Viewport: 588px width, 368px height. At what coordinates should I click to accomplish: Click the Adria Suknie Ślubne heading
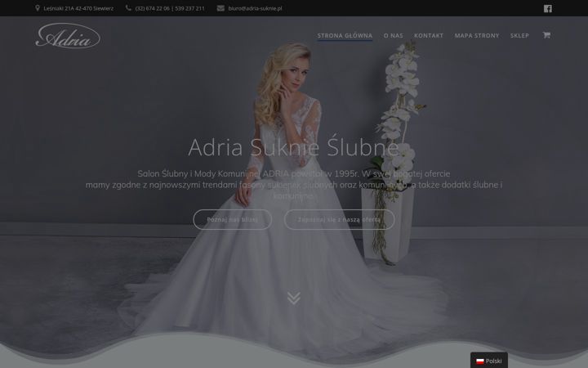pyautogui.click(x=294, y=147)
